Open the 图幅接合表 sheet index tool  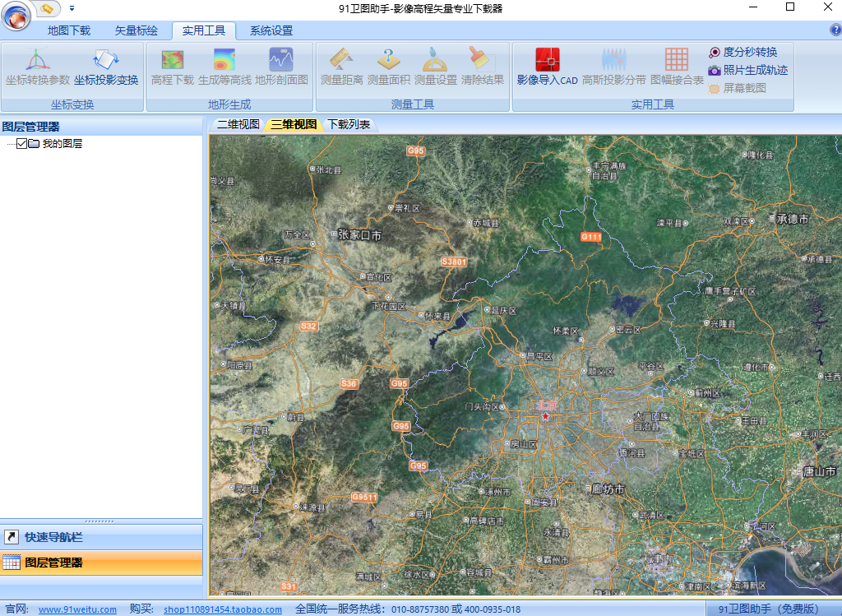point(677,67)
